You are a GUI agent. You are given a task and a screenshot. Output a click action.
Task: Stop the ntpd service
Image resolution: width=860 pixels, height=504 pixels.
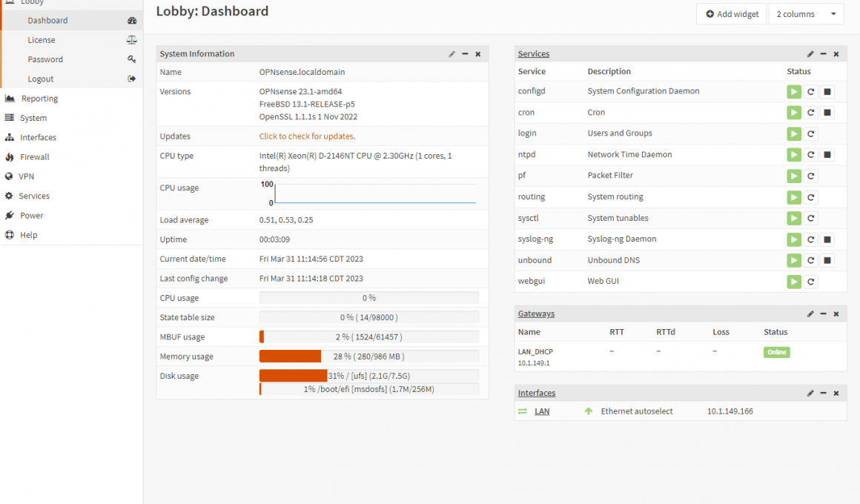[x=828, y=155]
